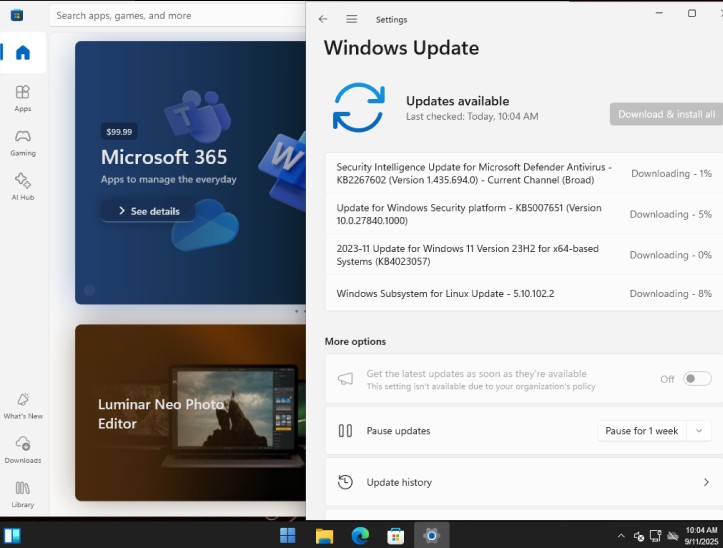Click the Microsoft 365 banner title
This screenshot has width=723, height=548.
(x=164, y=157)
